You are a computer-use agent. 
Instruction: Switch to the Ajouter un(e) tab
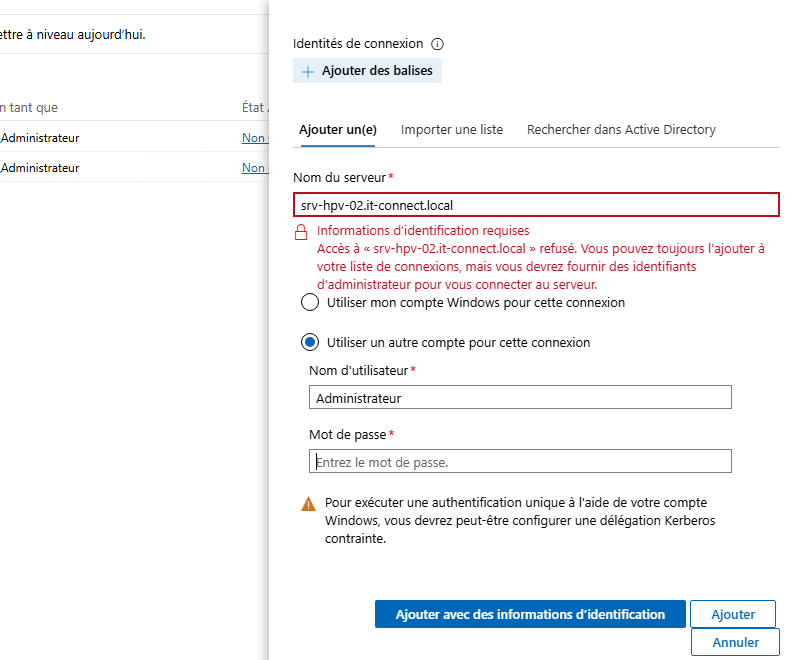(338, 130)
